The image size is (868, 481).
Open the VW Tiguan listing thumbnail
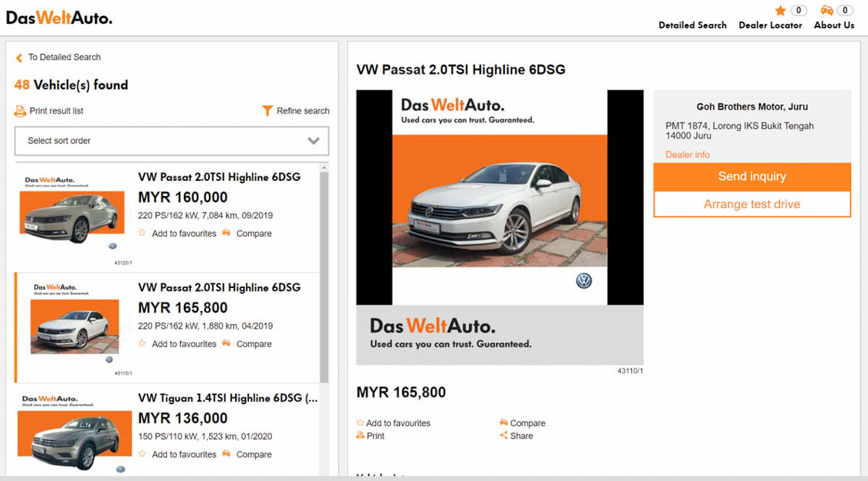tap(70, 437)
